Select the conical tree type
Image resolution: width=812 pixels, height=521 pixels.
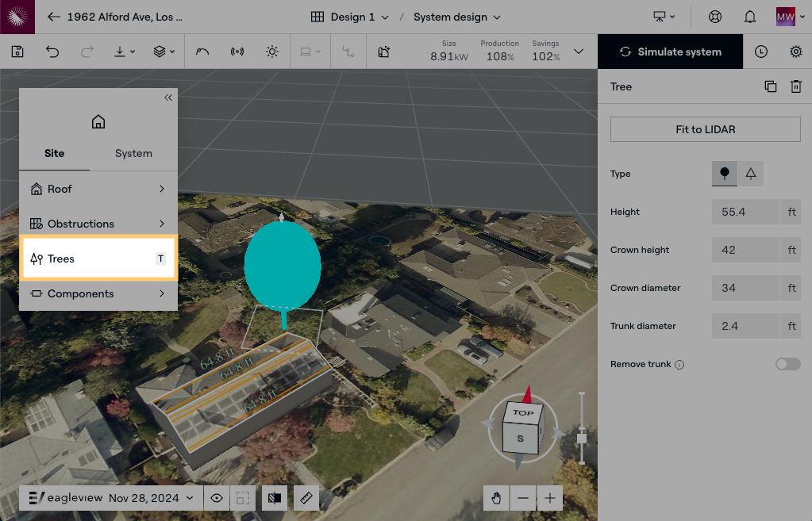[750, 174]
